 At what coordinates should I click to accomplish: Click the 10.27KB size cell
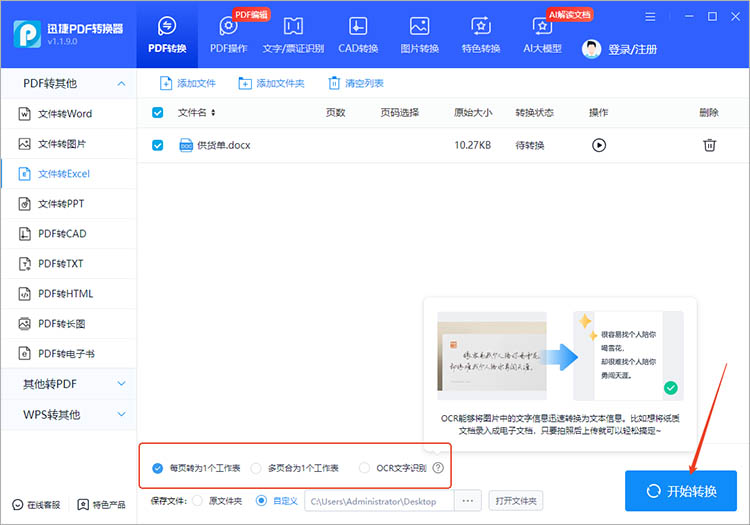pos(473,145)
